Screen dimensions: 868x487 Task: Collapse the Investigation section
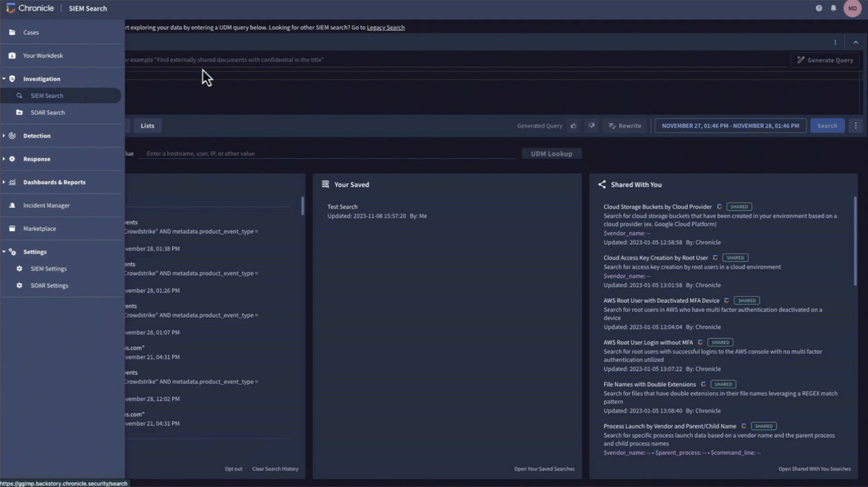pos(4,79)
